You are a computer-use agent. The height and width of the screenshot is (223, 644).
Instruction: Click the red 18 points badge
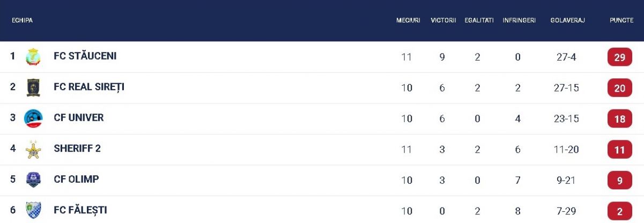[619, 119]
